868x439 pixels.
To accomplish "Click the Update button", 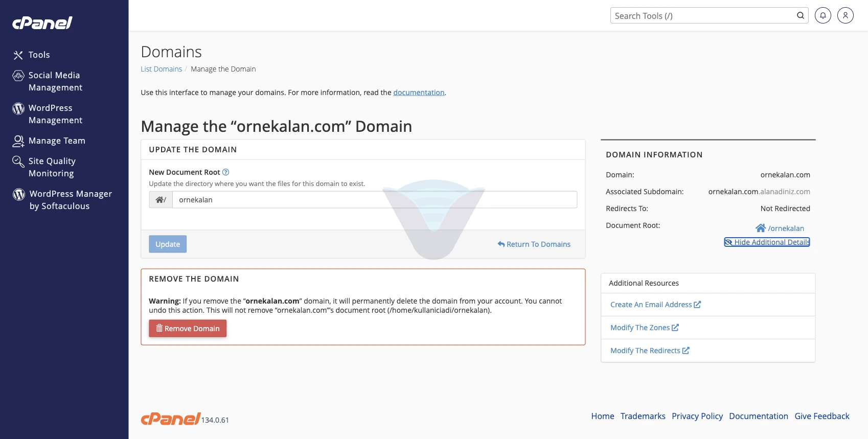I will pyautogui.click(x=168, y=244).
